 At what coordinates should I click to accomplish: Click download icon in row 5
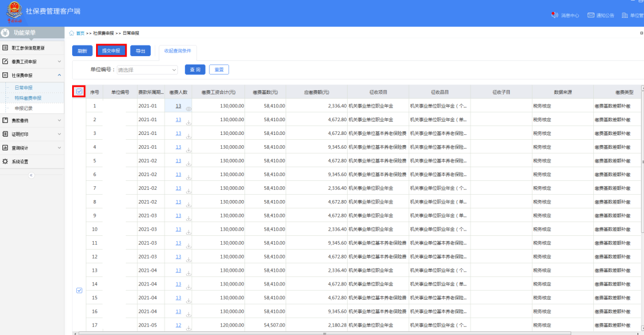[x=188, y=164]
